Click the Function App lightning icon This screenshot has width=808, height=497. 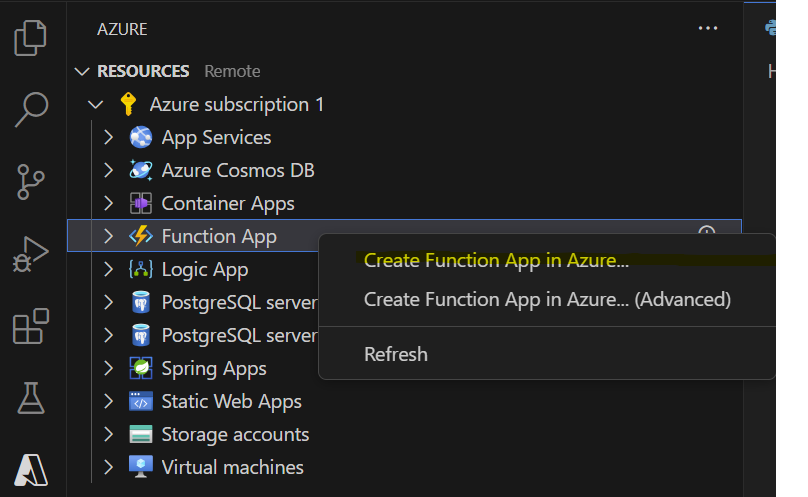[141, 236]
